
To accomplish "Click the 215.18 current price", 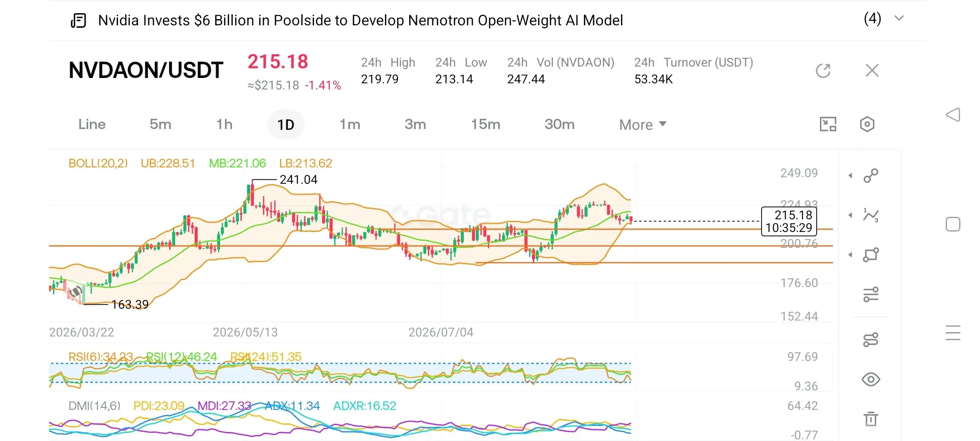I will [x=278, y=62].
